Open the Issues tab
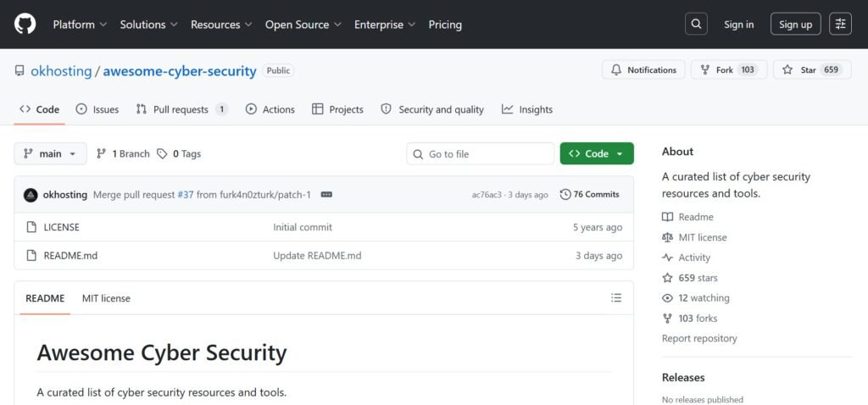Image resolution: width=868 pixels, height=405 pixels. 97,109
